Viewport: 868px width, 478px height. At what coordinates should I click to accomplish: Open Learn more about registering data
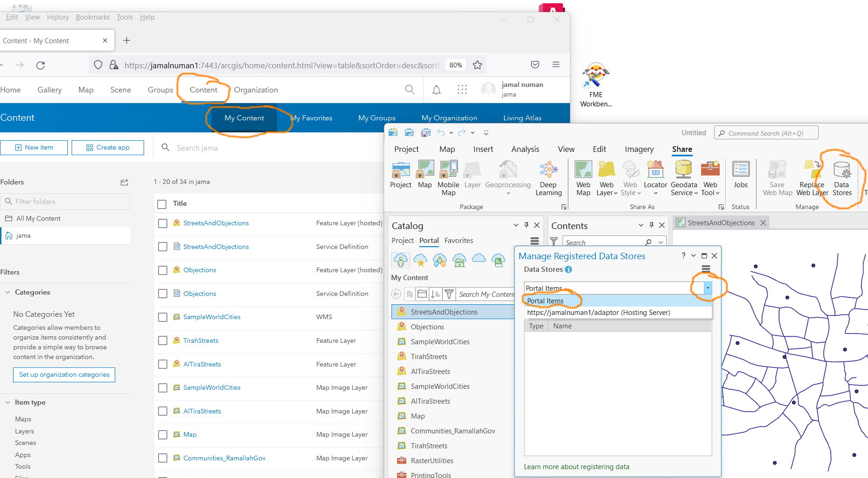click(x=576, y=467)
